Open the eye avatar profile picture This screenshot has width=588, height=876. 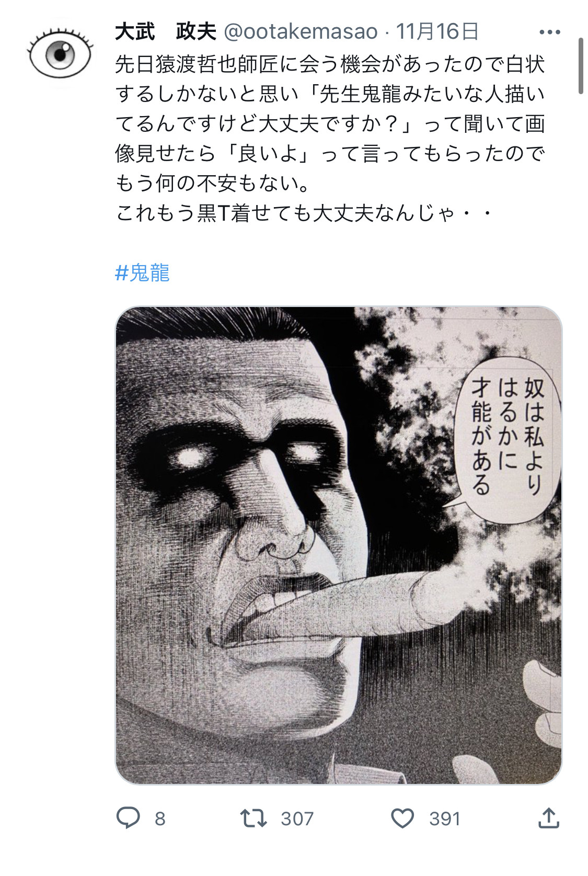[60, 53]
